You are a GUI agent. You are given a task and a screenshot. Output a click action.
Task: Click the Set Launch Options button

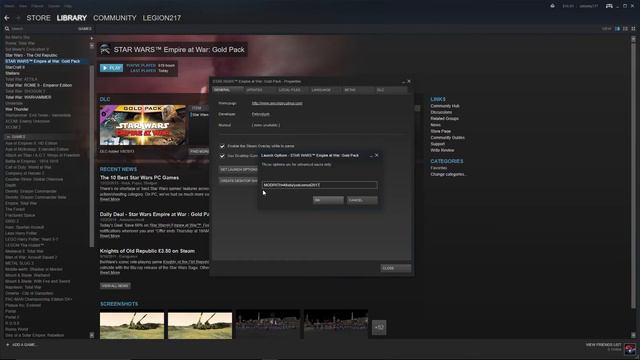pos(238,169)
